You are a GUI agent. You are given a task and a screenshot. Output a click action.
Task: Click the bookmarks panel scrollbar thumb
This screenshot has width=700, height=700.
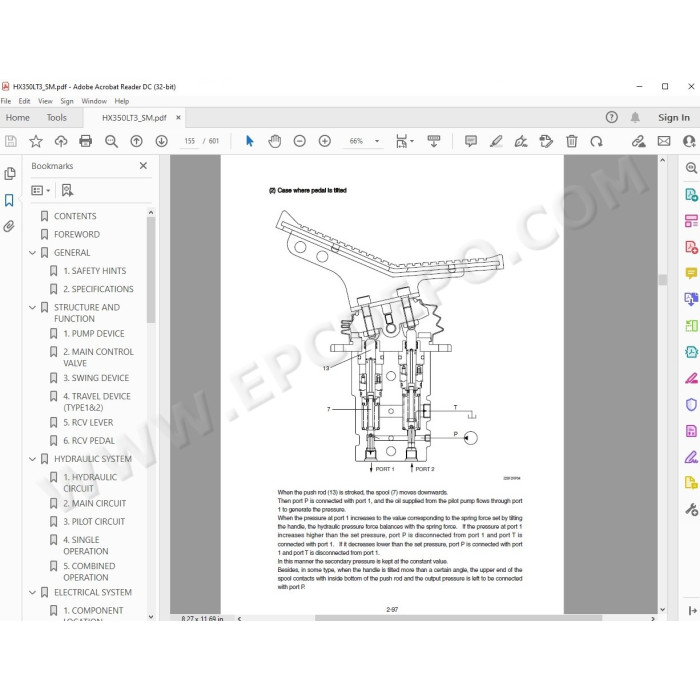tap(151, 270)
